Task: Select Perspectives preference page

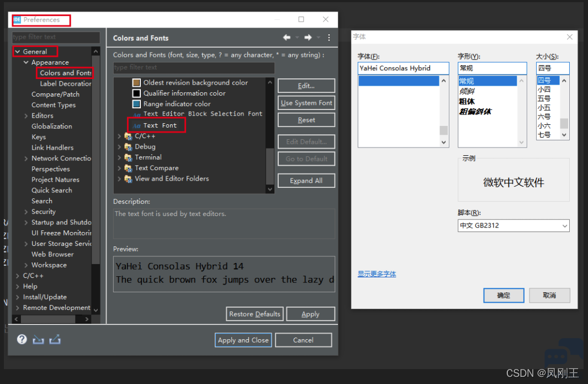Action: tap(51, 169)
